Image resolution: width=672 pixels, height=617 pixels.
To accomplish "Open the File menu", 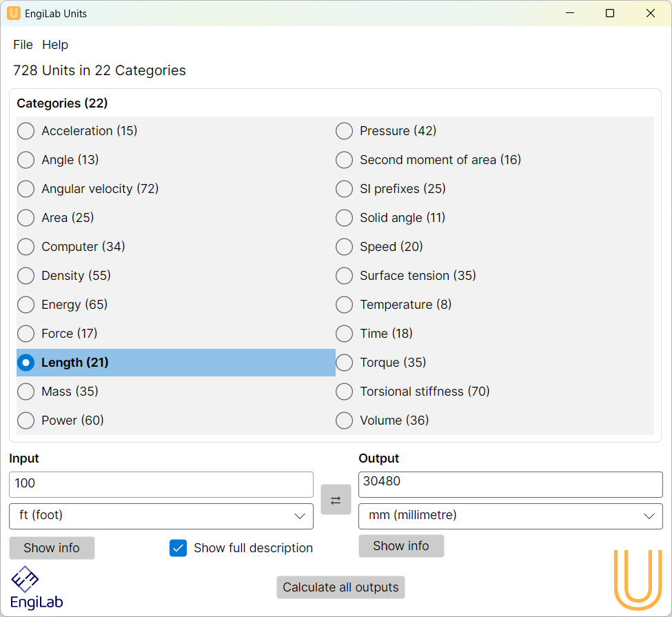I will coord(23,45).
